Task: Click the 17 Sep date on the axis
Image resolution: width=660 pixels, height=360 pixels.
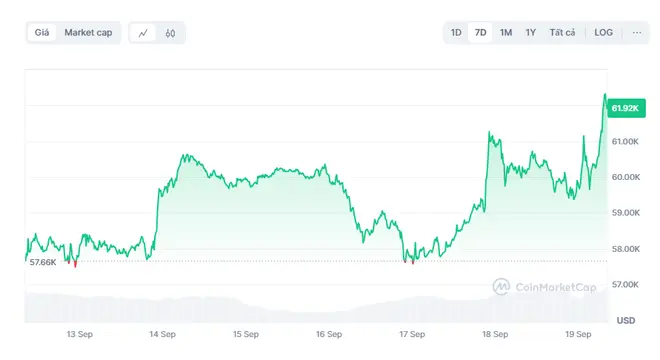Action: (412, 334)
